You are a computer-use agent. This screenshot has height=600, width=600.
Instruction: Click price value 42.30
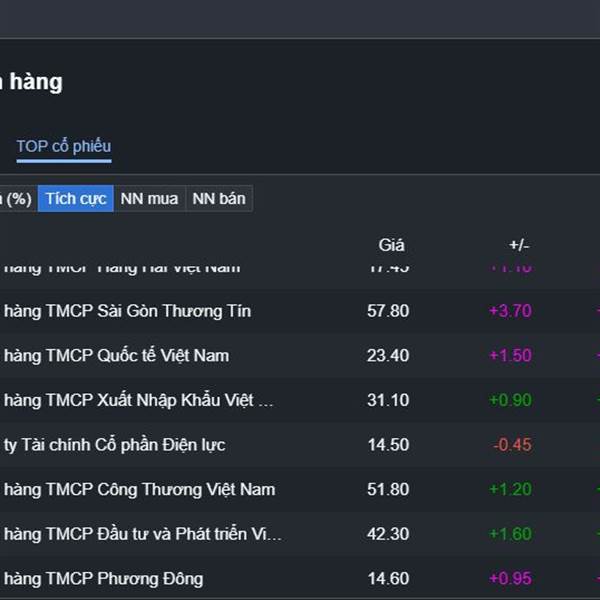click(388, 534)
